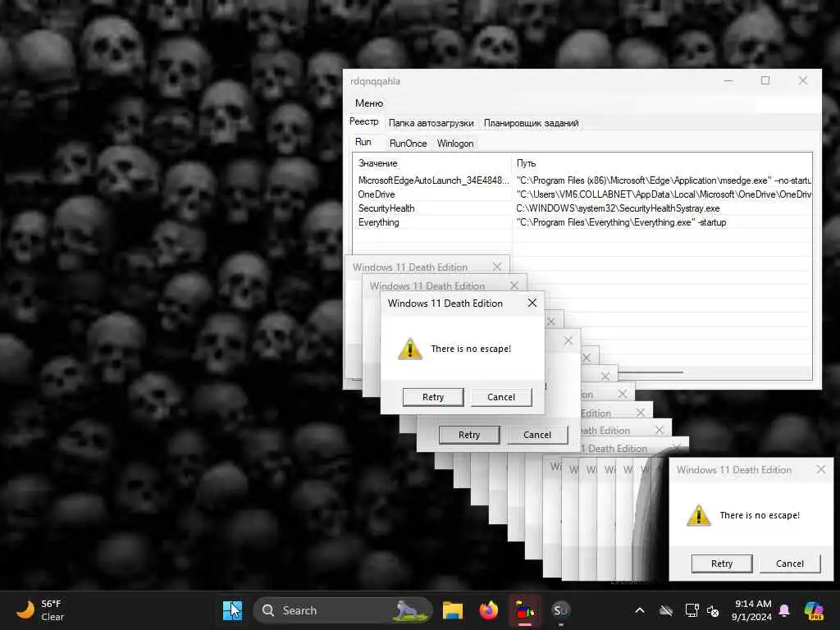Close the bottom-right Death Edition dialog
840x630 pixels.
[820, 470]
